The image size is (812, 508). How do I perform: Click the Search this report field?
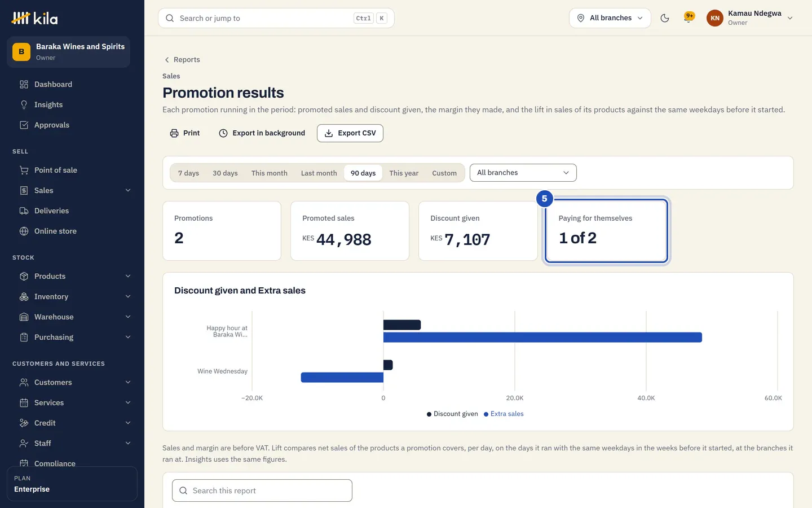262,491
